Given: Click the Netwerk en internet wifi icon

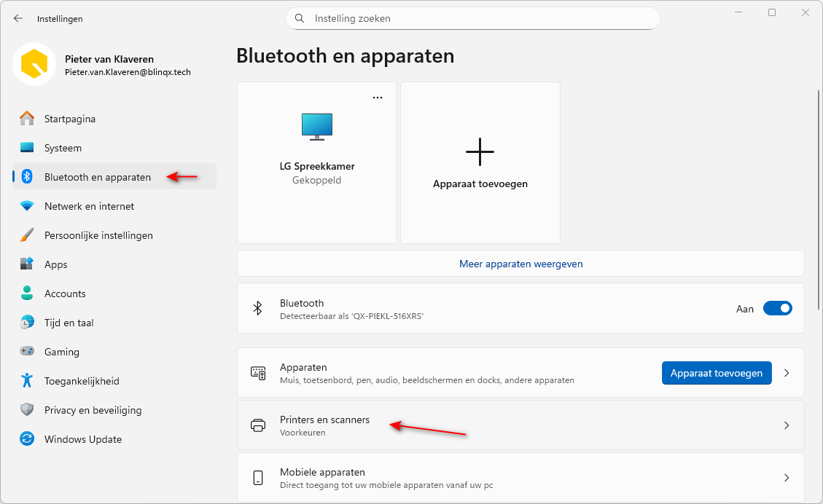Looking at the screenshot, I should pyautogui.click(x=27, y=206).
